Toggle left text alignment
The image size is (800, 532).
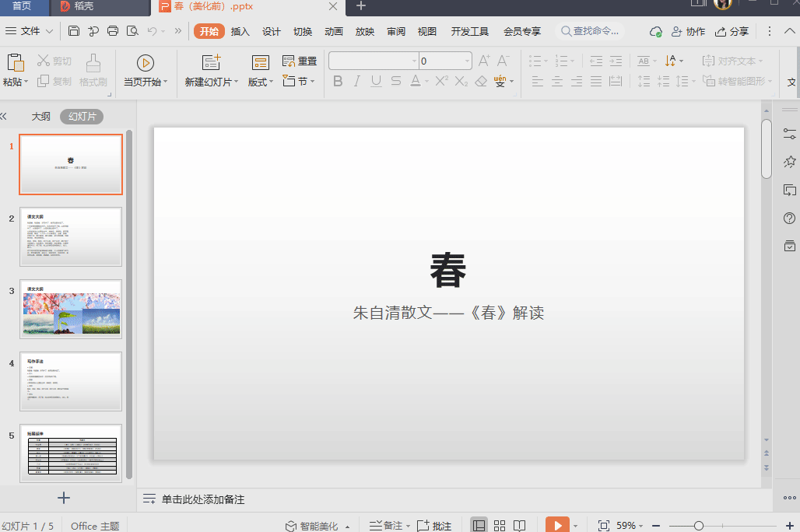pyautogui.click(x=537, y=81)
